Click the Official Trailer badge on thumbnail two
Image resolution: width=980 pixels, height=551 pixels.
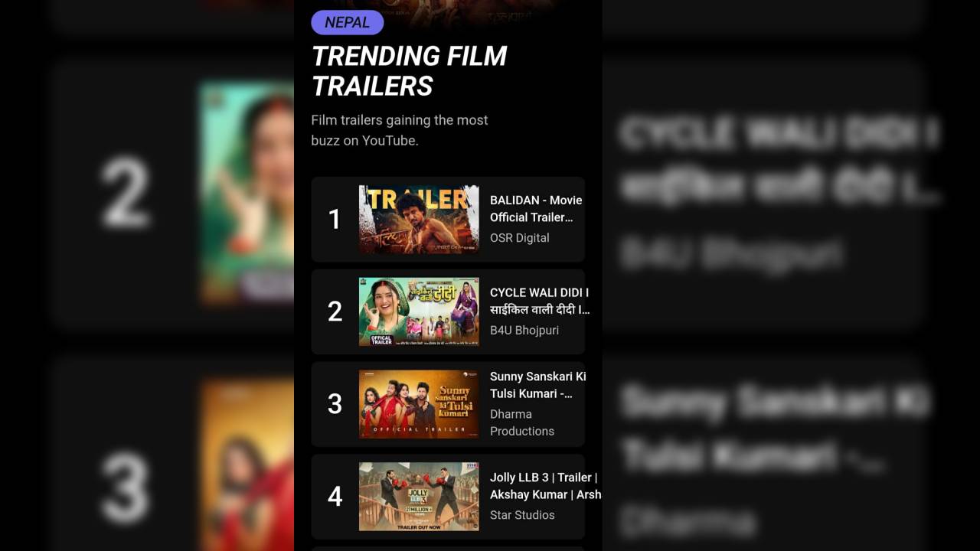coord(381,339)
